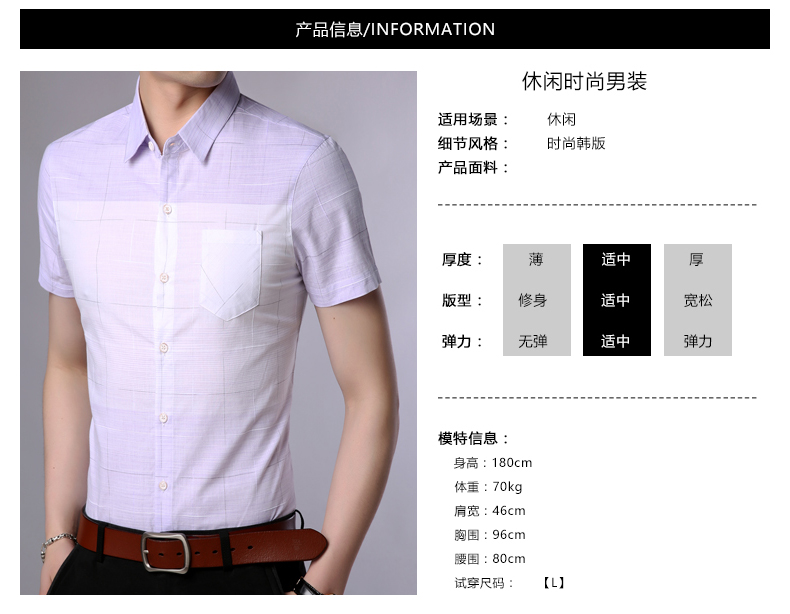Open the purple shirt product photo
This screenshot has height=614, width=790.
click(218, 332)
